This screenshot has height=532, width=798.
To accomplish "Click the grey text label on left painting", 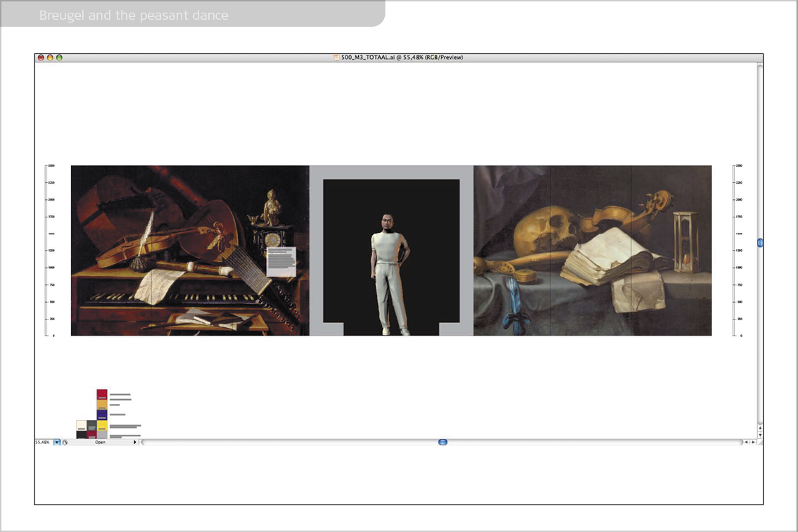I will (281, 262).
